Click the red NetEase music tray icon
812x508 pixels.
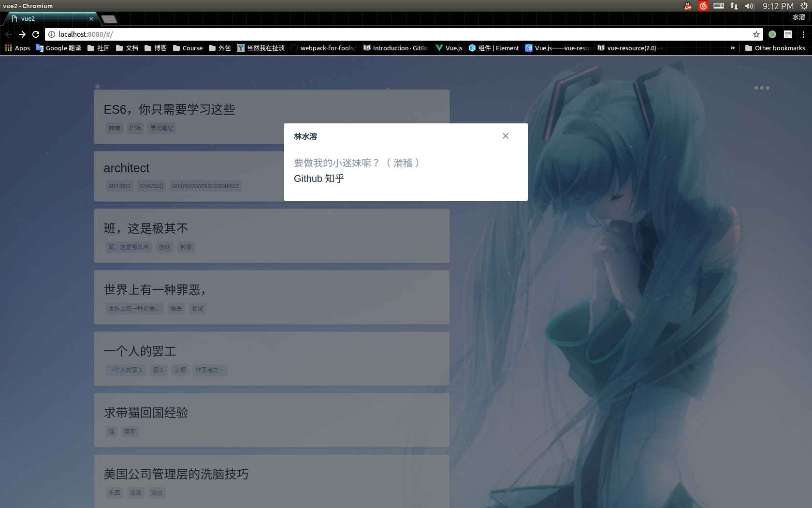(x=703, y=6)
